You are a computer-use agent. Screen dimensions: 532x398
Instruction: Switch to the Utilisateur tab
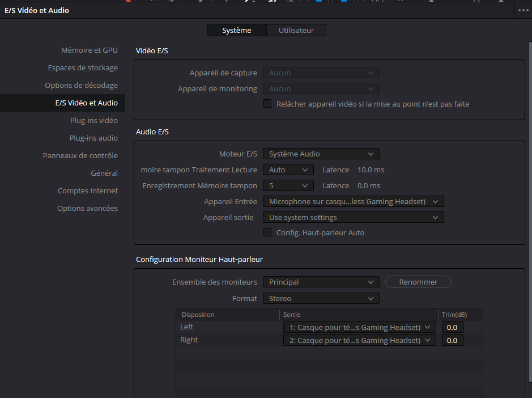click(x=296, y=30)
